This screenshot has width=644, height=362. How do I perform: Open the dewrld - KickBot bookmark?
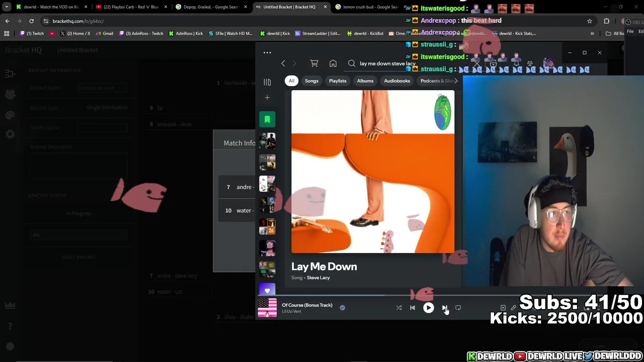pyautogui.click(x=365, y=34)
